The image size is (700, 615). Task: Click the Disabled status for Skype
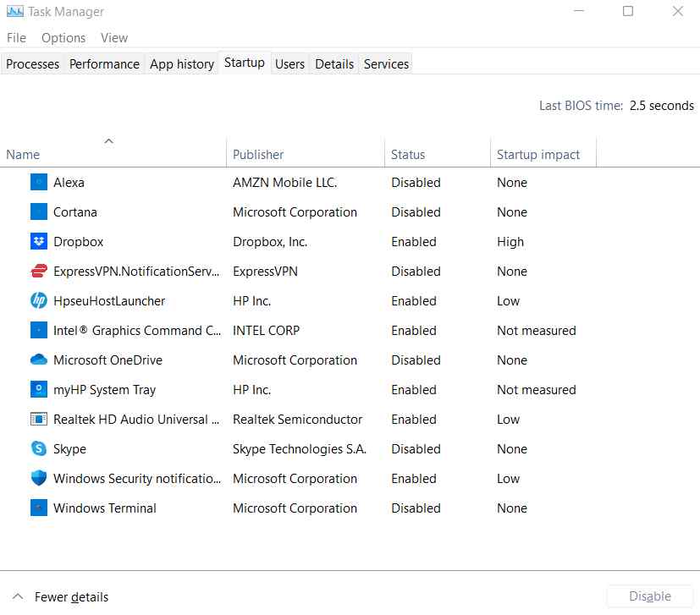coord(416,448)
